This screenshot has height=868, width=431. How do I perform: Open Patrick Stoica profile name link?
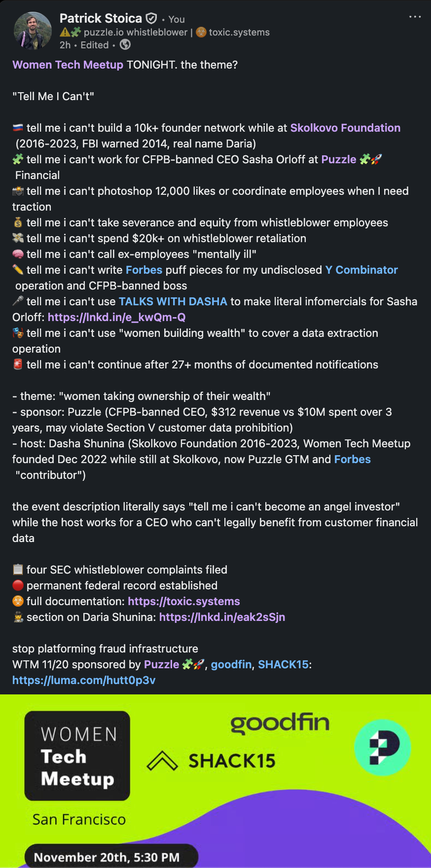tap(101, 19)
